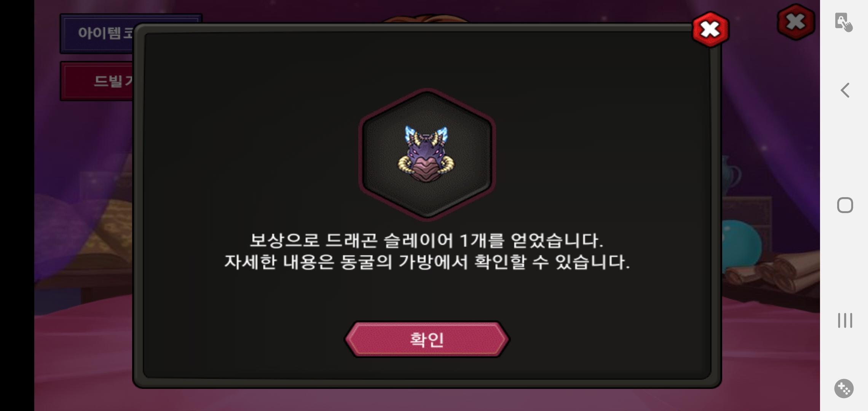
Task: Select the red 드빌 button behind dialog
Action: click(x=97, y=81)
